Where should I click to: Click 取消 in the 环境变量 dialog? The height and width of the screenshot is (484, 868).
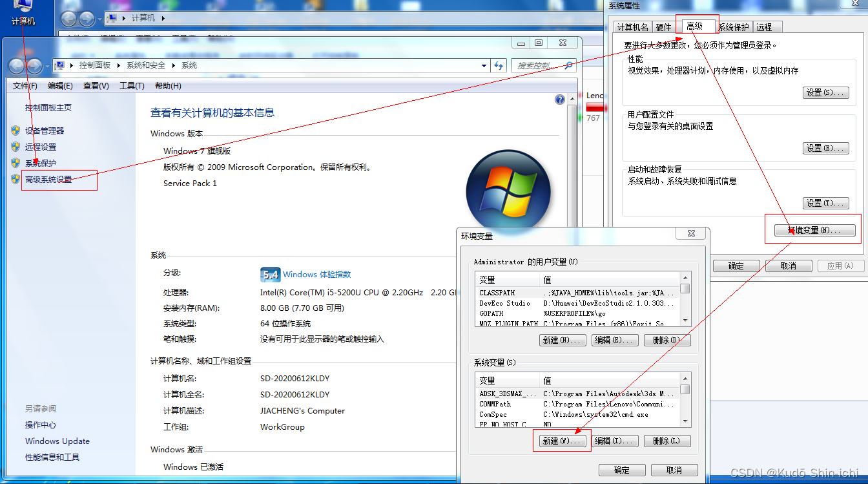coord(674,470)
